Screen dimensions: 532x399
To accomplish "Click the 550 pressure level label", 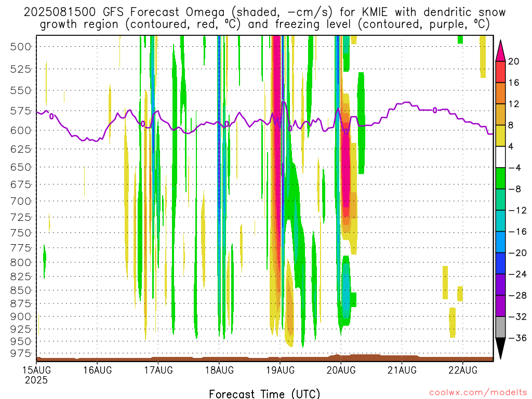I will pos(21,90).
